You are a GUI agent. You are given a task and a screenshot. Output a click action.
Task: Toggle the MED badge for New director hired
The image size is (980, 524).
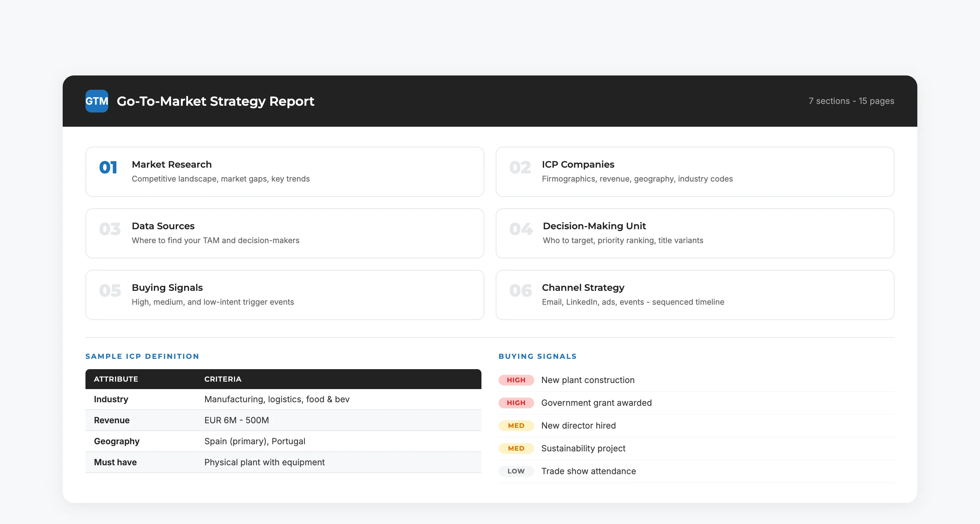pyautogui.click(x=516, y=425)
